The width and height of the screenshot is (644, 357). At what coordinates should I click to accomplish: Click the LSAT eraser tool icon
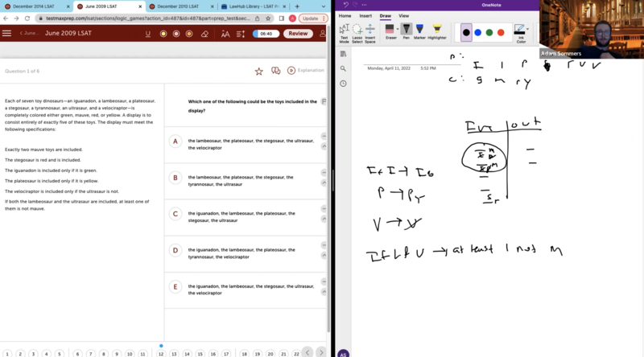click(x=204, y=34)
